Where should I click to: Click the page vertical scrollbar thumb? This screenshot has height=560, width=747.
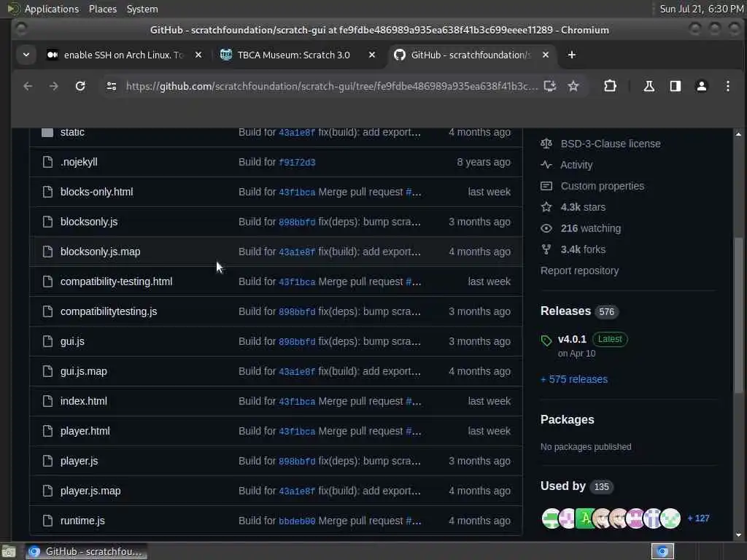[x=738, y=315]
